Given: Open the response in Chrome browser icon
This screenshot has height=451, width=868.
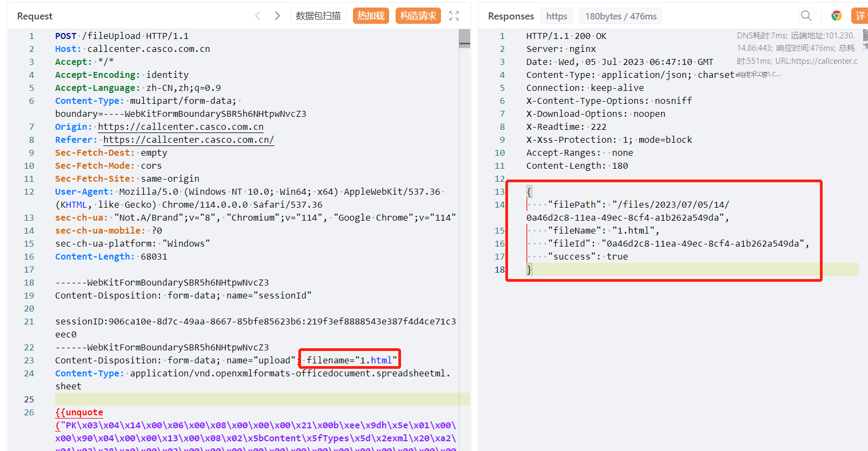Looking at the screenshot, I should point(837,16).
